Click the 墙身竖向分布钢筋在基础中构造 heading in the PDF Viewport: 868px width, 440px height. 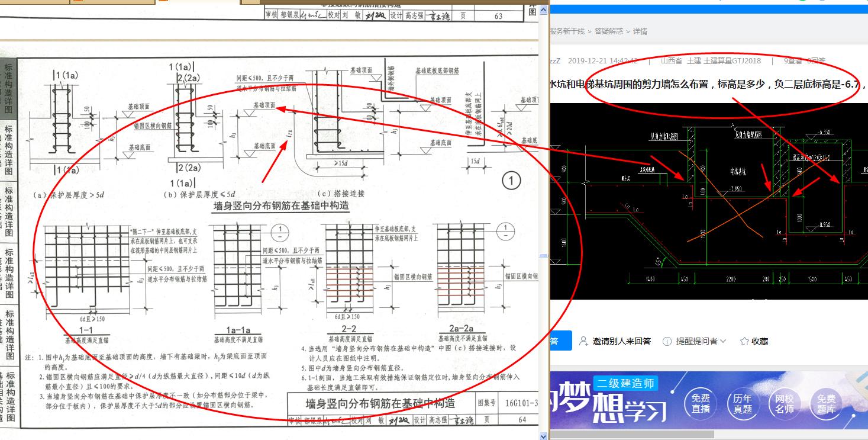click(281, 205)
